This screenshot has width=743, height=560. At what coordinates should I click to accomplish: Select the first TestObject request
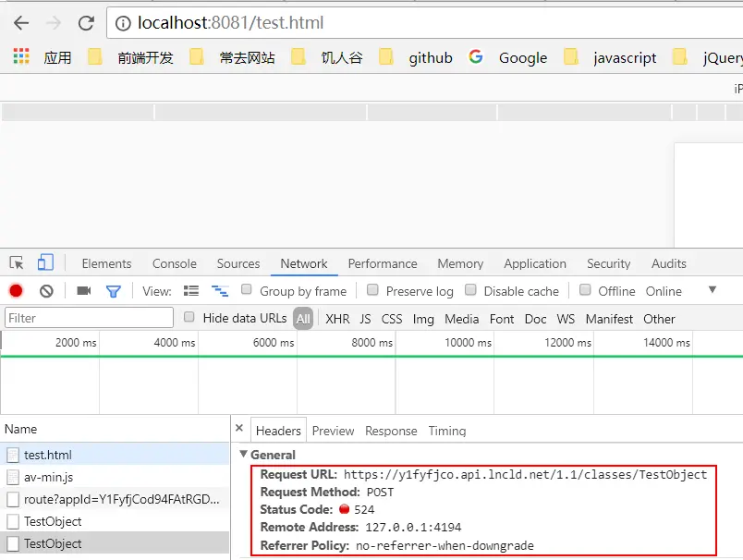[x=115, y=521]
